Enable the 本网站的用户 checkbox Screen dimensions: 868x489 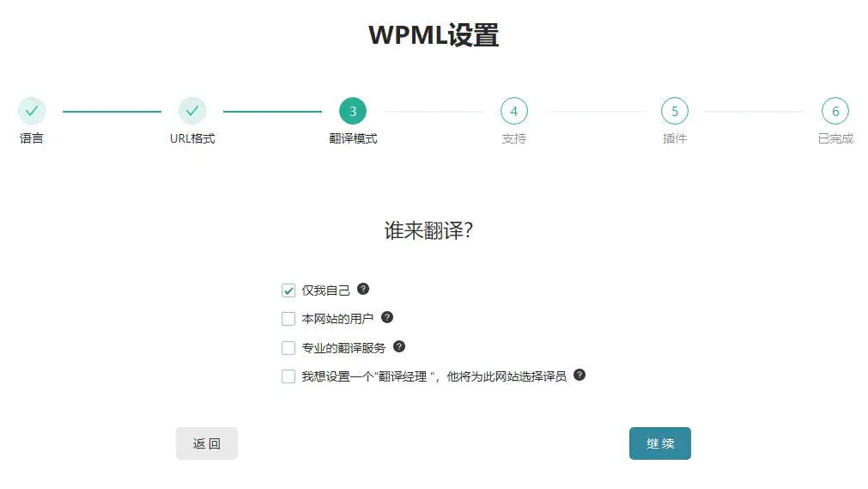point(288,319)
